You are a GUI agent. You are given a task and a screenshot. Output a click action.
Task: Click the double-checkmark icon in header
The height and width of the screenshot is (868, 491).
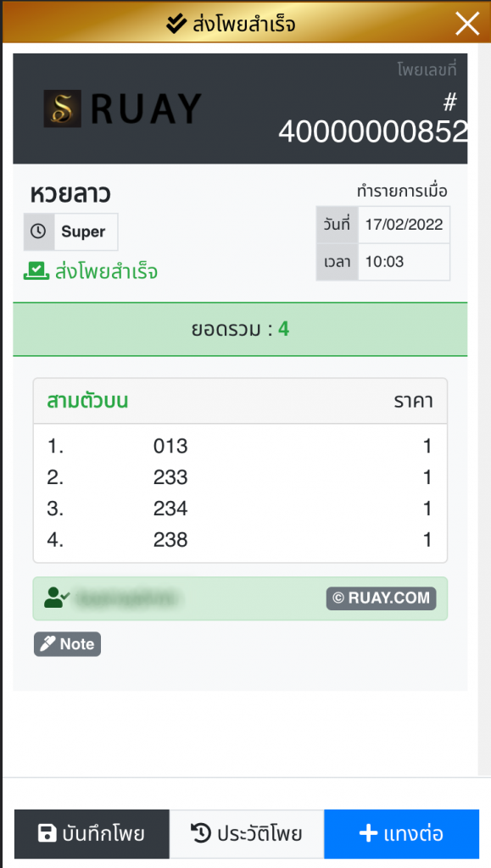(x=176, y=24)
